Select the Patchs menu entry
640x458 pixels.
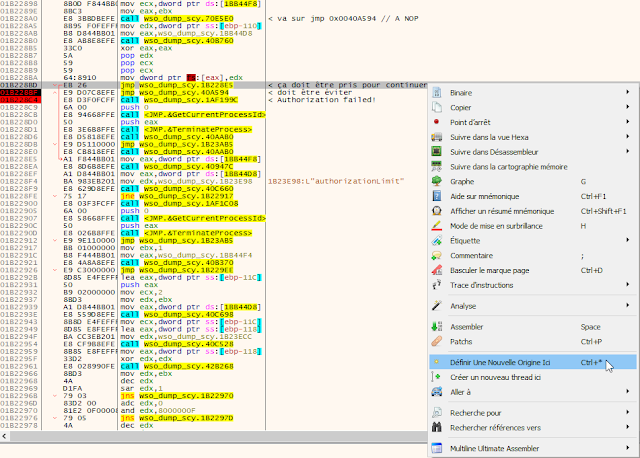533,342
